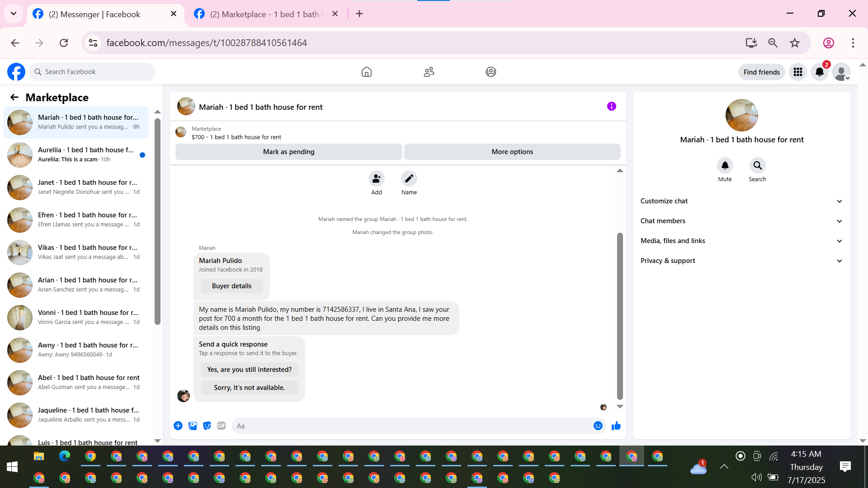Screen dimensions: 868x488
Task: Open the notifications bell icon
Action: click(x=819, y=72)
